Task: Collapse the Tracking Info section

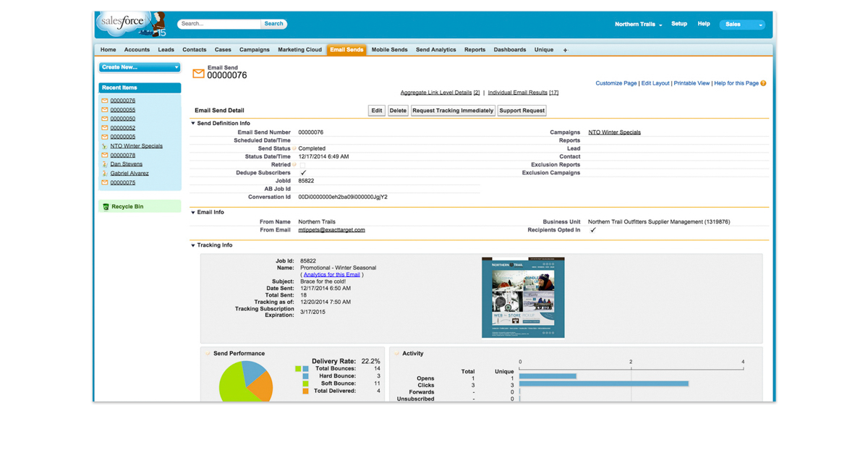Action: tap(193, 246)
